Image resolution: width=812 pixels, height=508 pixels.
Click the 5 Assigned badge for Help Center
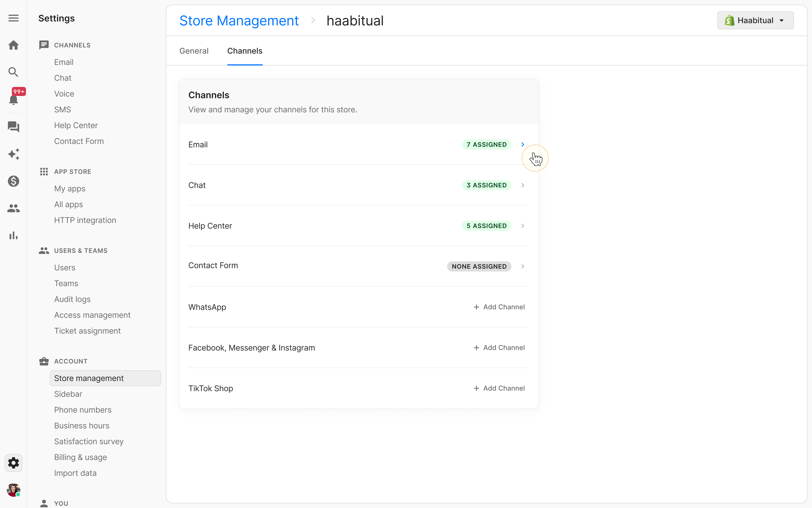point(487,226)
